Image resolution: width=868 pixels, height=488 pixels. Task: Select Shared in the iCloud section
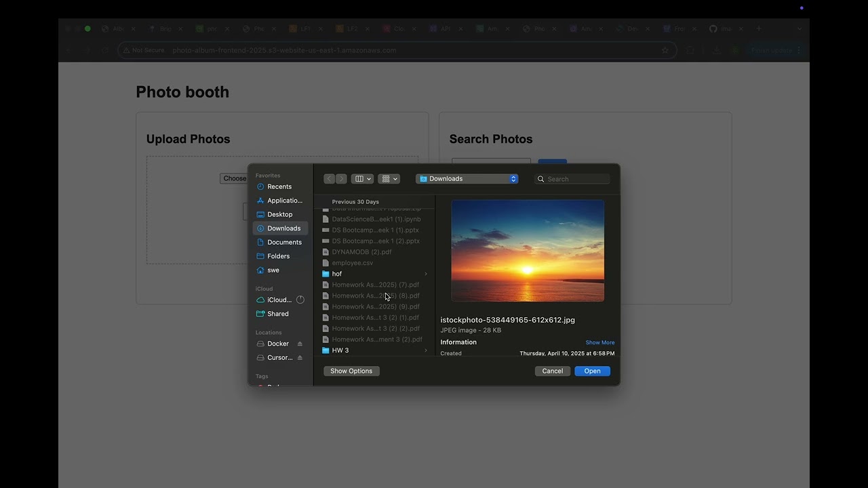click(279, 314)
